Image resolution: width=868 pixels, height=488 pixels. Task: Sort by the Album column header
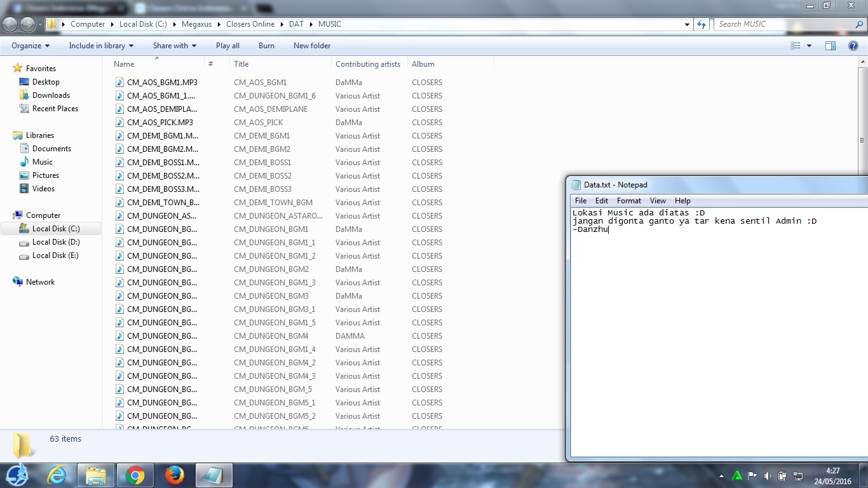pyautogui.click(x=451, y=64)
